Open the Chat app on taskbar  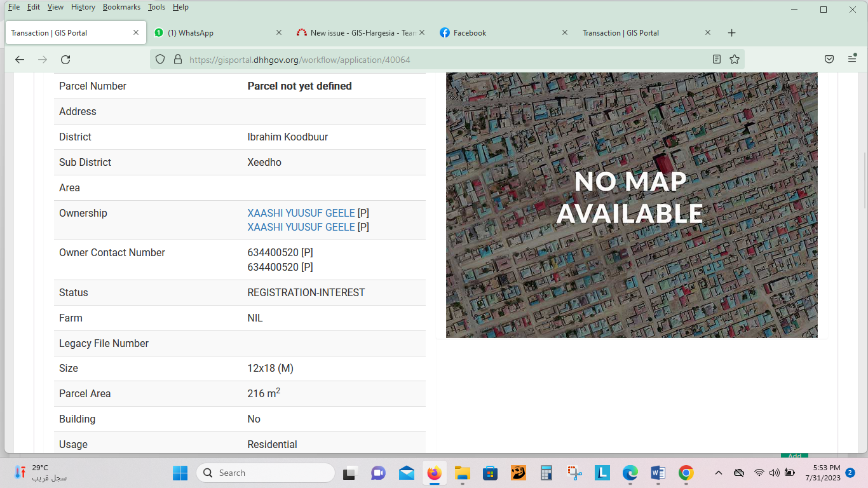click(378, 473)
